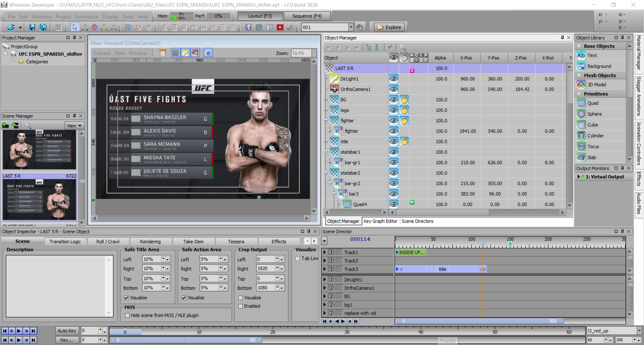
Task: Switch to the Transition Logic tab
Action: (x=65, y=241)
